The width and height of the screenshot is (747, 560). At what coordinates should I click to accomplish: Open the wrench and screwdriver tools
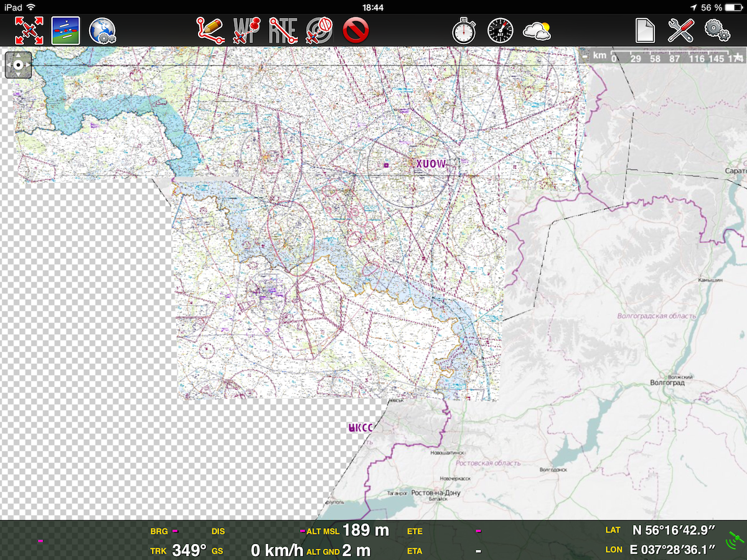tap(681, 30)
